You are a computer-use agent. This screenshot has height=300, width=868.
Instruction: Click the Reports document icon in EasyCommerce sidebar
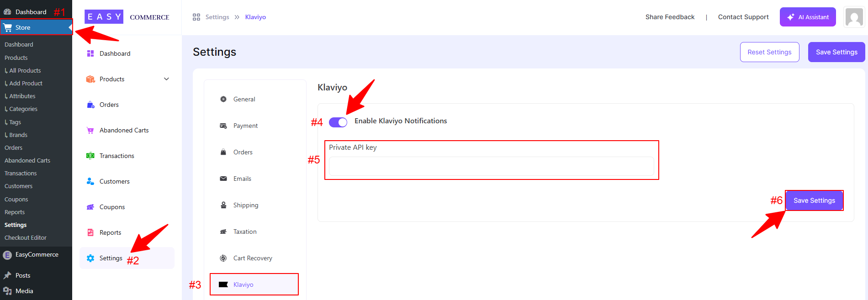(90, 232)
